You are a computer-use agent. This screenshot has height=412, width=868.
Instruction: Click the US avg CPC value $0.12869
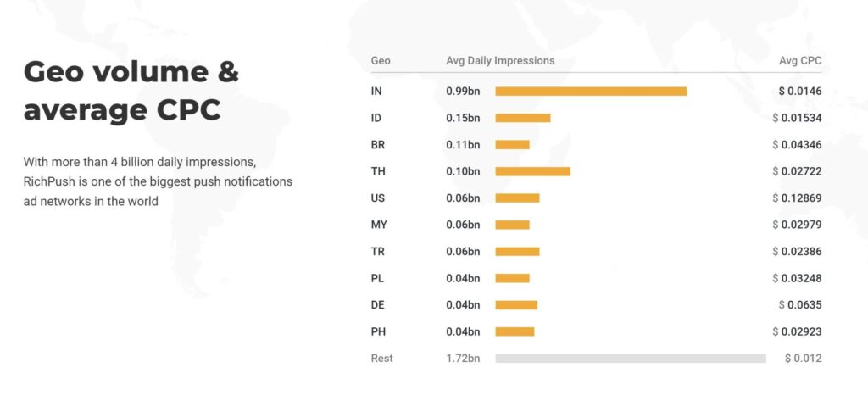(x=797, y=198)
